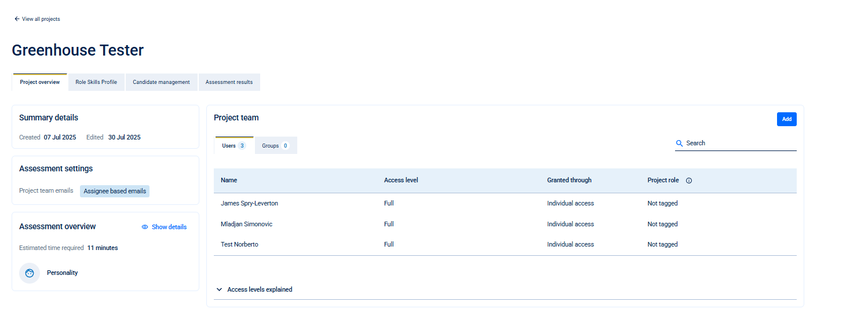The height and width of the screenshot is (327, 868).
Task: Switch to the Role Skills Profile tab
Action: [96, 82]
